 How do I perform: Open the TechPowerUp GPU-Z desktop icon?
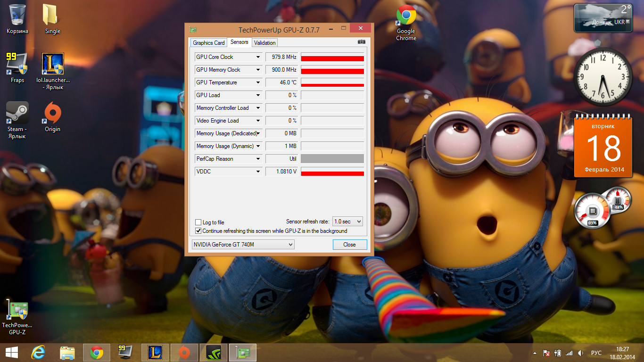coord(17,318)
